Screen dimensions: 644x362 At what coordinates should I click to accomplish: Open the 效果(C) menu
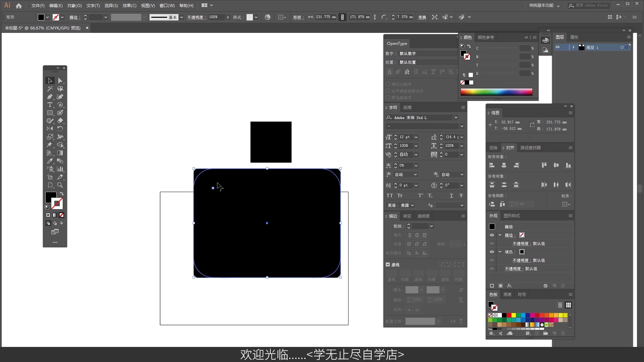tap(129, 5)
